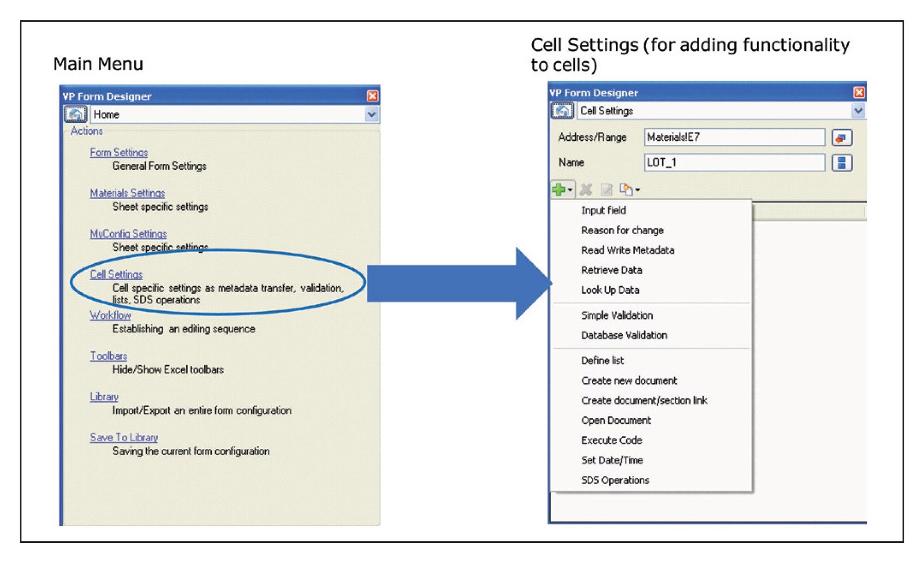The width and height of the screenshot is (924, 567).
Task: Click the edit item toolbar icon
Action: [x=606, y=189]
